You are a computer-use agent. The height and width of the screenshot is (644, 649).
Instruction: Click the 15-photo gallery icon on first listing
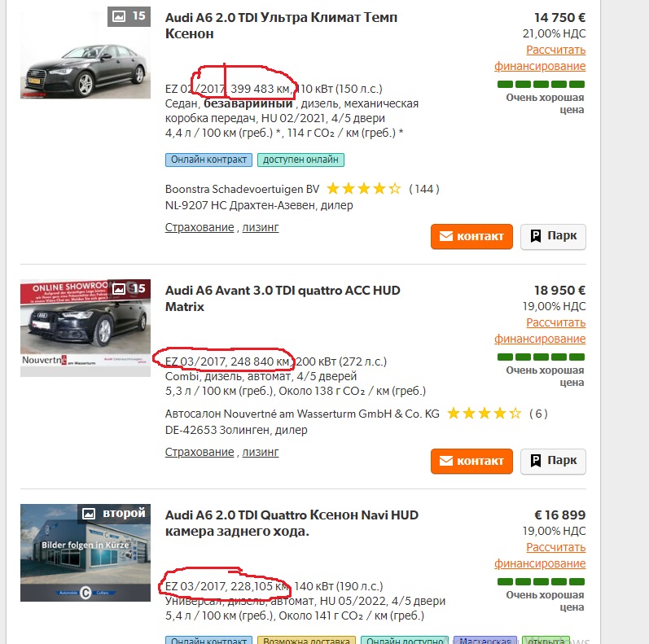coord(129,16)
